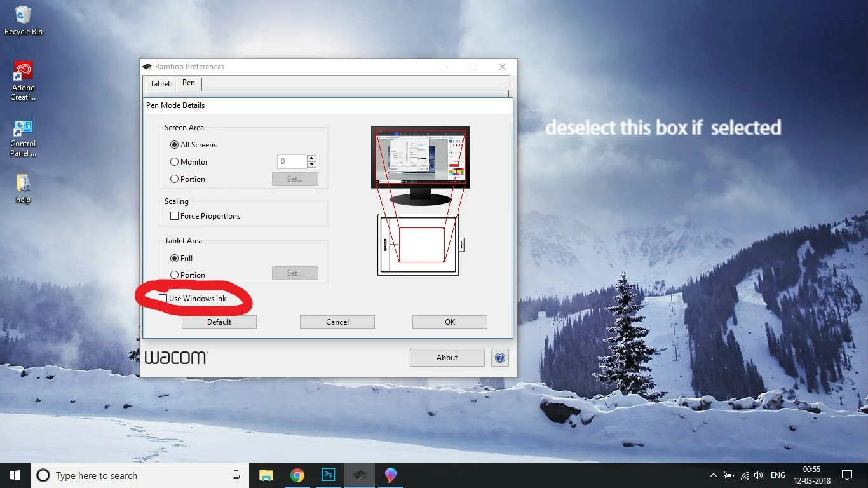The width and height of the screenshot is (868, 488).
Task: Click the ENG input language indicator
Action: [x=778, y=475]
